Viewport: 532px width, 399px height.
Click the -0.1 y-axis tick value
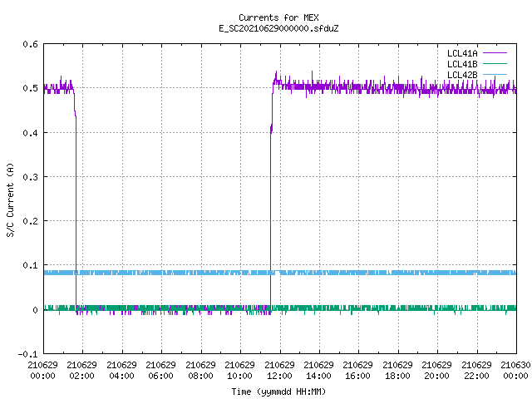pos(28,354)
